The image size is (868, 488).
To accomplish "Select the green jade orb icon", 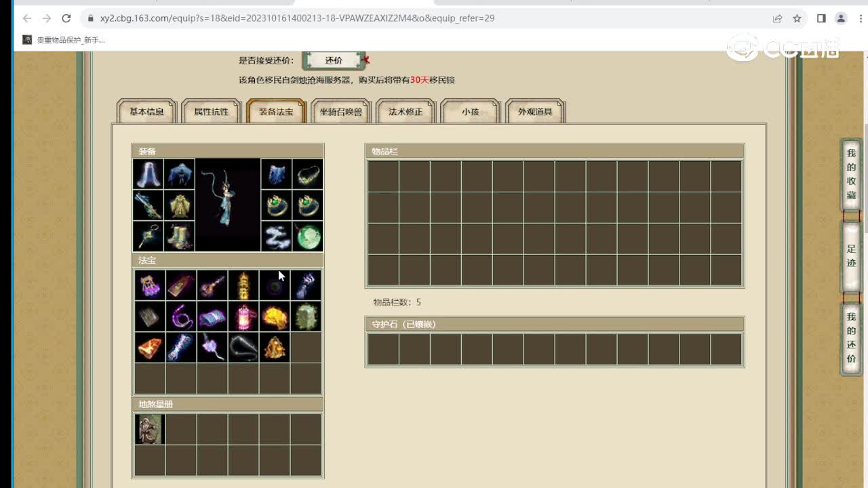I will (x=308, y=237).
